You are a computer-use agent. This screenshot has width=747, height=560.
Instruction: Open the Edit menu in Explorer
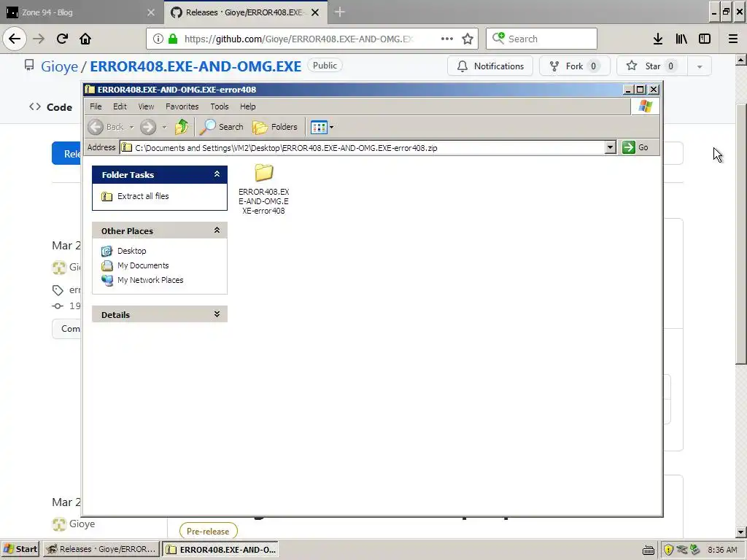120,106
